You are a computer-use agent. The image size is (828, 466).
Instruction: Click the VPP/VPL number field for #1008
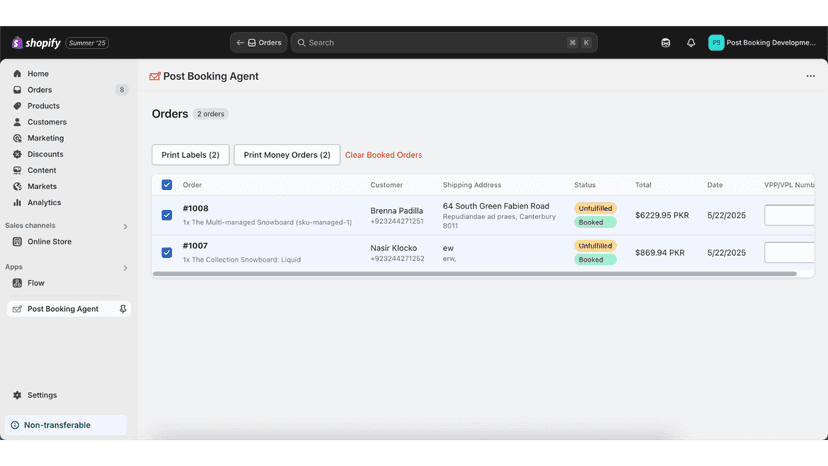click(789, 215)
